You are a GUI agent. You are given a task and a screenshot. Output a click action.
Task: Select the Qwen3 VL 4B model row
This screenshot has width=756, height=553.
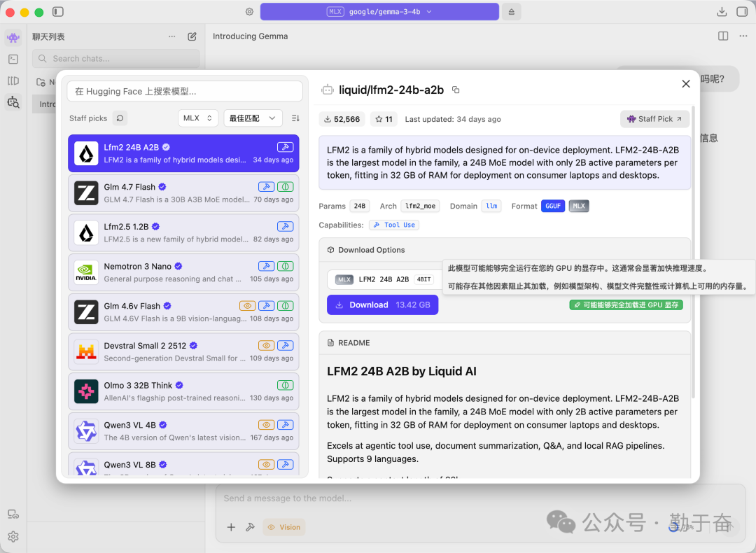[x=183, y=431]
